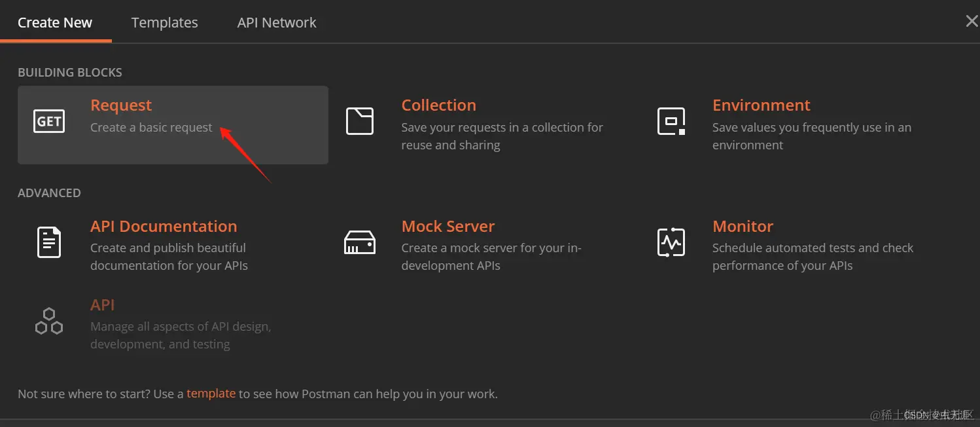The height and width of the screenshot is (427, 980).
Task: Click 'Create a basic request' text
Action: click(x=151, y=128)
